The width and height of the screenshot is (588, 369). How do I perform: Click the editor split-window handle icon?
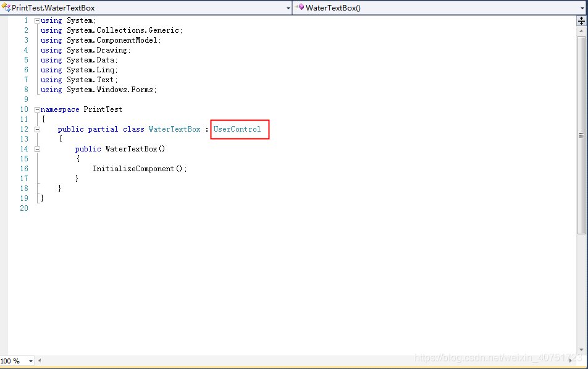tap(581, 20)
